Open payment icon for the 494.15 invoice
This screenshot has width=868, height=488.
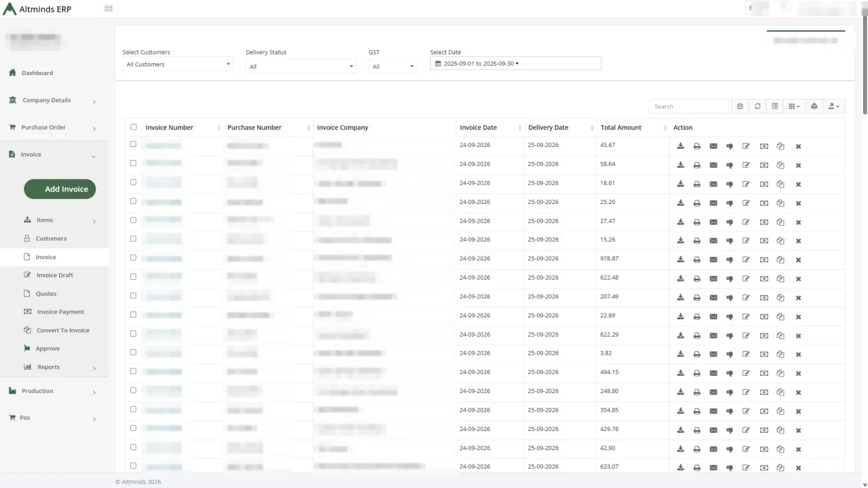[x=764, y=373]
